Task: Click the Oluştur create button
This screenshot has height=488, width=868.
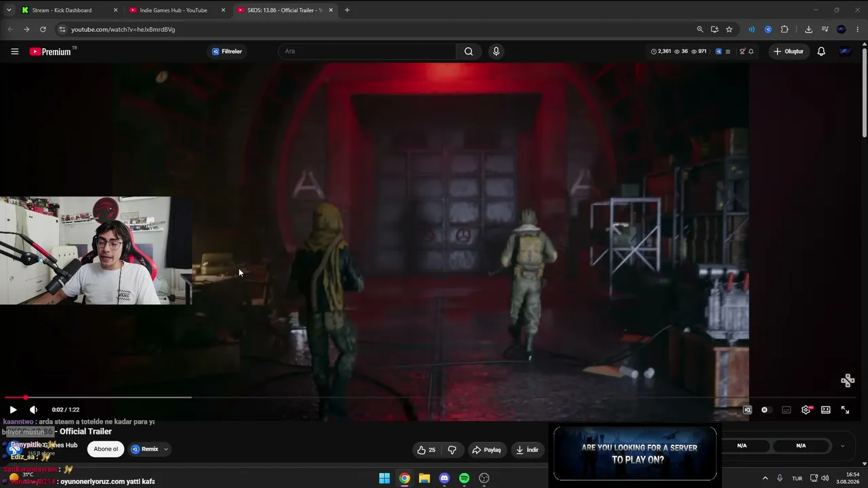Action: (x=788, y=52)
